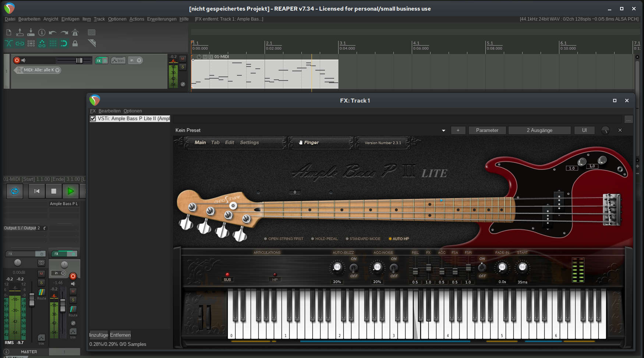This screenshot has height=358, width=644.
Task: Toggle item grouping link icon
Action: pyautogui.click(x=20, y=43)
